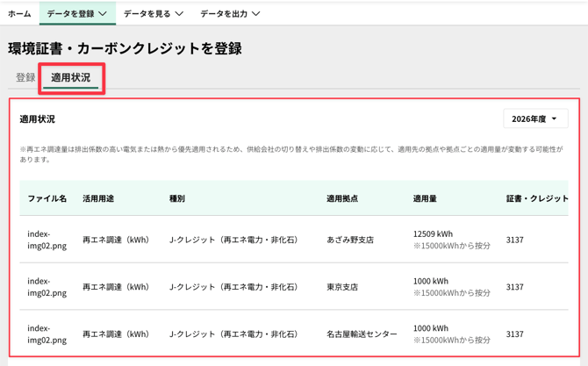Image resolution: width=588 pixels, height=366 pixels.
Task: Click 再エネ調達（kWh） in 東京支店 row
Action: [116, 287]
